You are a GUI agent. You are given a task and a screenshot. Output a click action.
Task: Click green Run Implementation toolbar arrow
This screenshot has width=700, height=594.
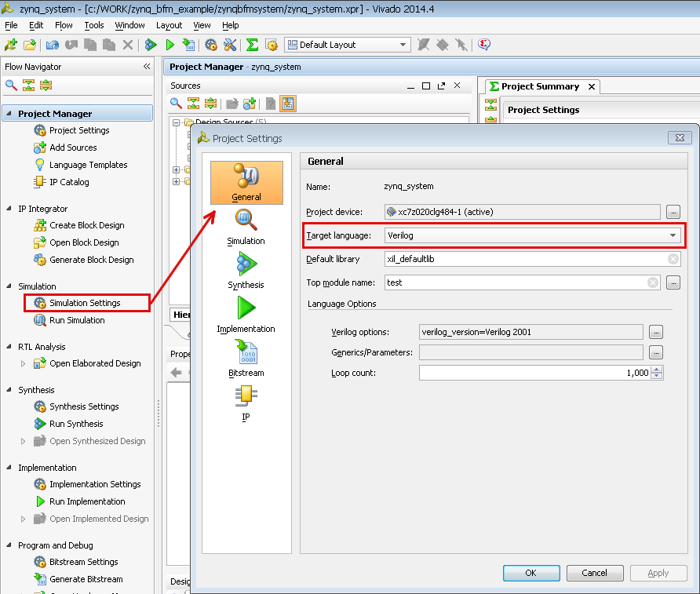click(170, 45)
